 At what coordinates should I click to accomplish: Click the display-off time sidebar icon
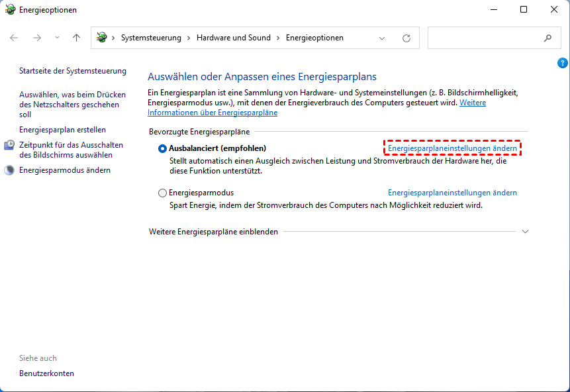pos(9,145)
